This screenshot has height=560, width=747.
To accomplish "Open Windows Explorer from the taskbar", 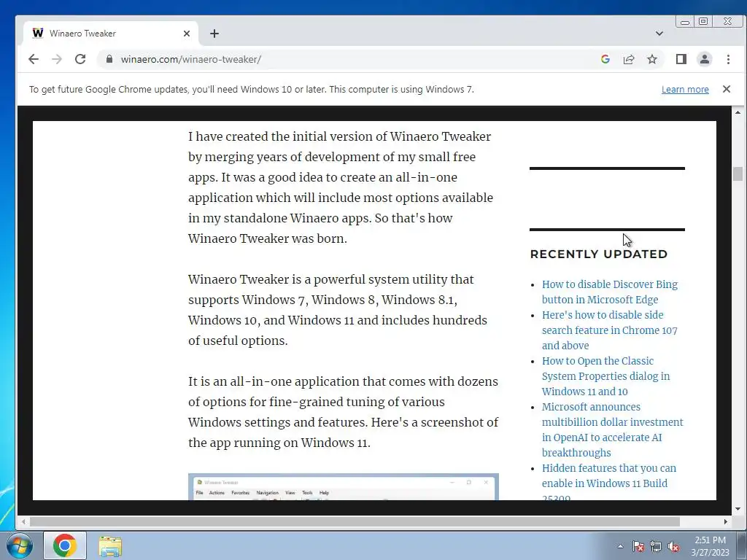I will click(x=110, y=546).
